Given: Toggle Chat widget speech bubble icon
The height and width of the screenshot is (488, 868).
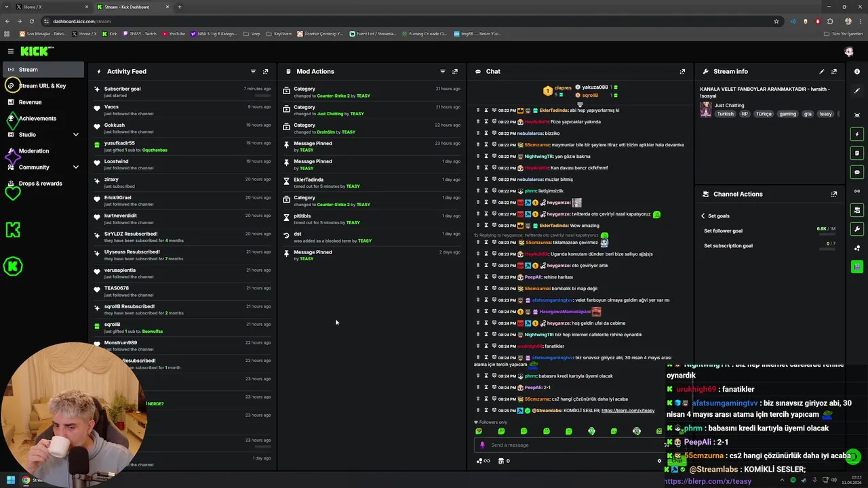Looking at the screenshot, I should [857, 172].
